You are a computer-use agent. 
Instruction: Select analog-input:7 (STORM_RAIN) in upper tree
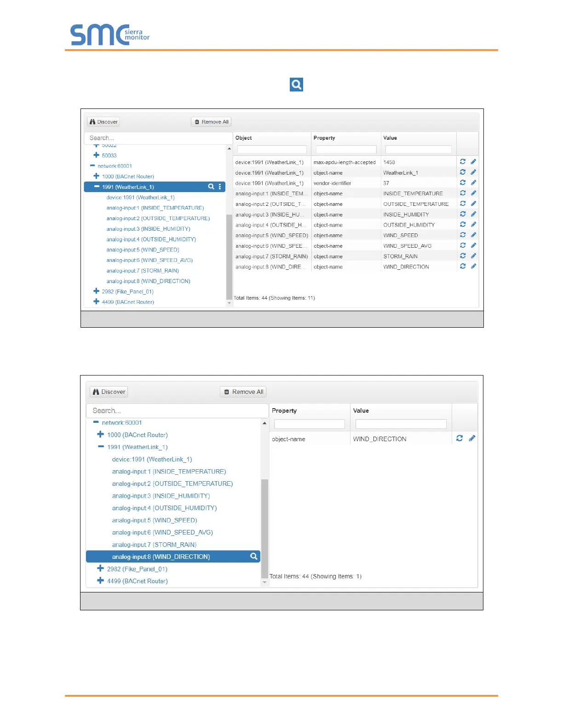[x=143, y=271]
